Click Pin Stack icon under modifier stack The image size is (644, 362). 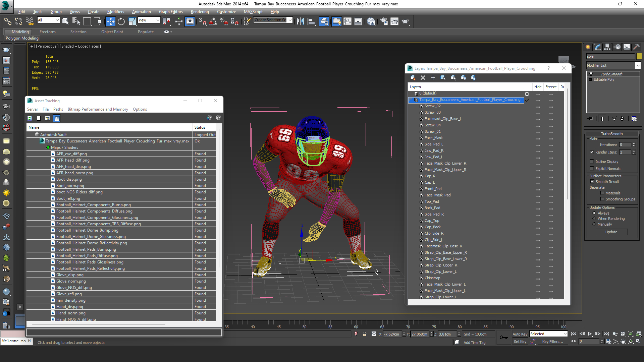[591, 118]
